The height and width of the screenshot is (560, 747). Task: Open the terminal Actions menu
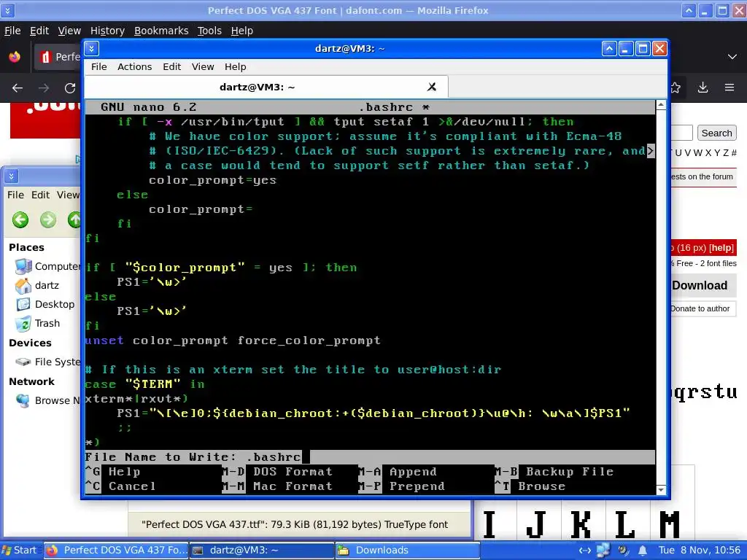click(x=135, y=66)
